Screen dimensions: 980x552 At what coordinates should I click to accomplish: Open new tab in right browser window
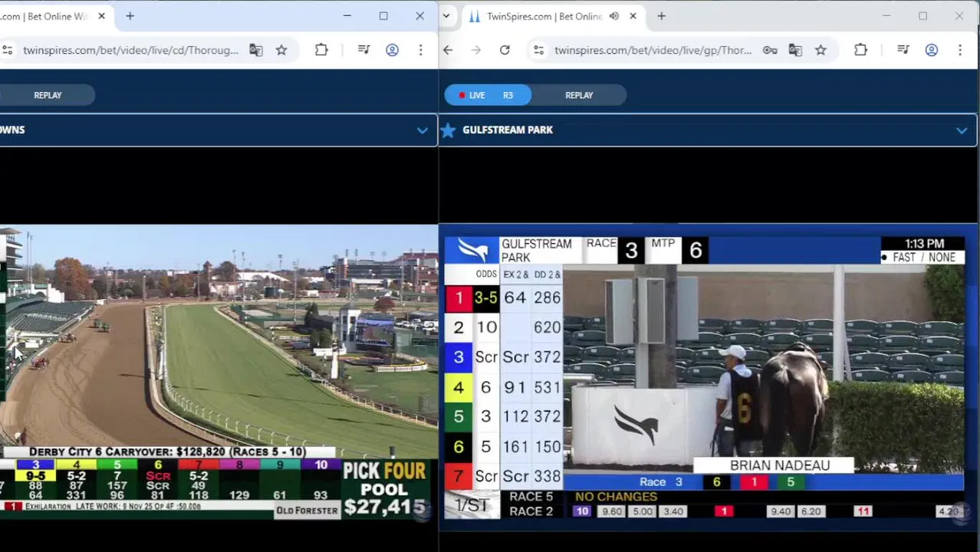click(661, 16)
